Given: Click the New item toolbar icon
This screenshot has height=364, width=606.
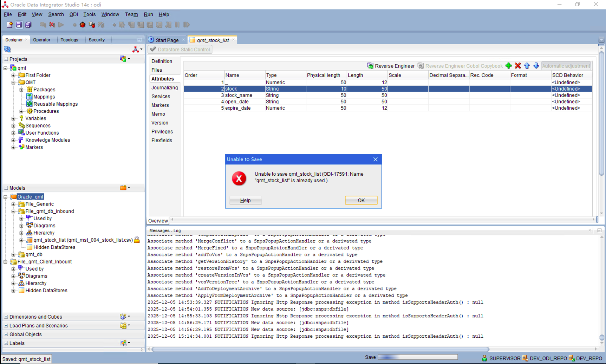Looking at the screenshot, I should point(9,25).
